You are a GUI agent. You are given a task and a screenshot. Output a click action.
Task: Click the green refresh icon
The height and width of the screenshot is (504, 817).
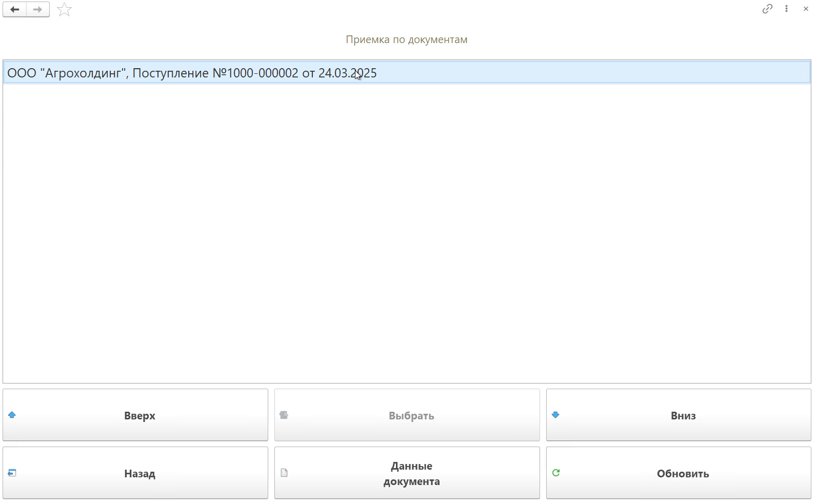[x=556, y=473]
